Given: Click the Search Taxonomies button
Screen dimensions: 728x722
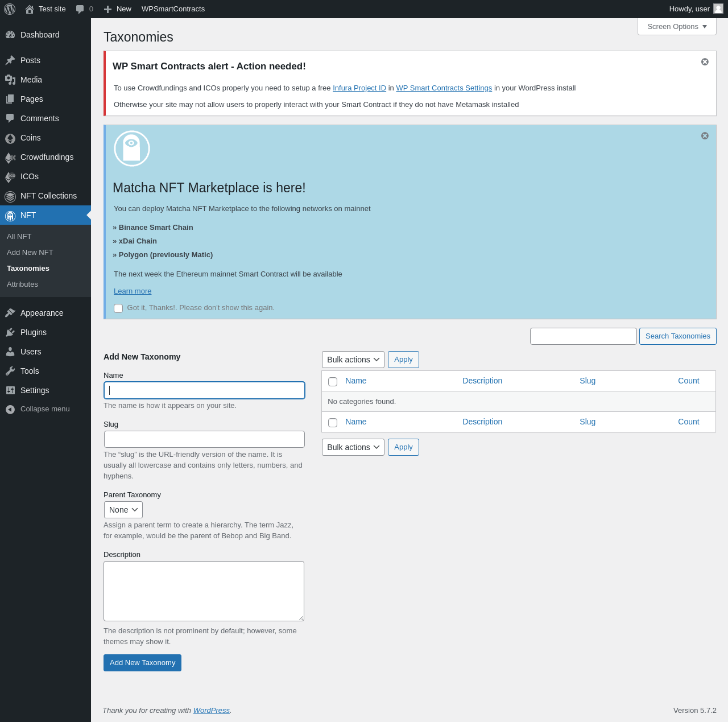Looking at the screenshot, I should click(x=678, y=336).
